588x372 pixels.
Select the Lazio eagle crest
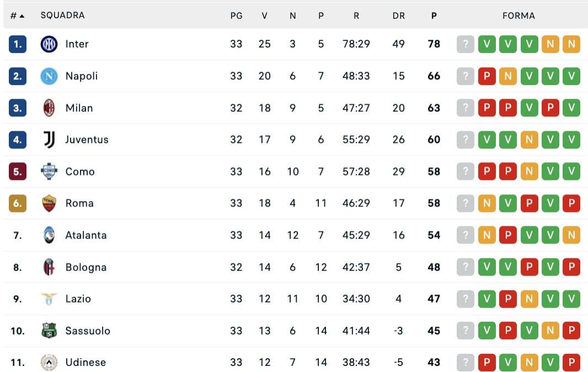tap(50, 299)
